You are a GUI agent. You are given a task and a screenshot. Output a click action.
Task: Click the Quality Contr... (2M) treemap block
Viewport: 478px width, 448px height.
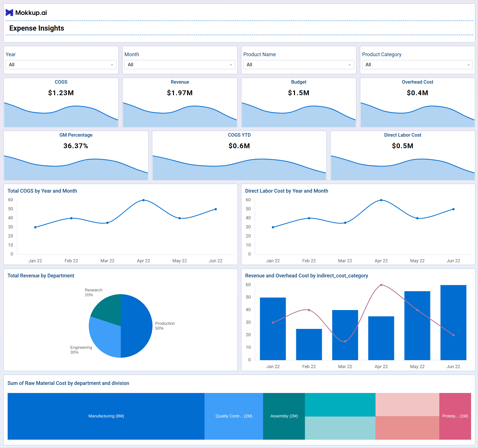tap(234, 416)
